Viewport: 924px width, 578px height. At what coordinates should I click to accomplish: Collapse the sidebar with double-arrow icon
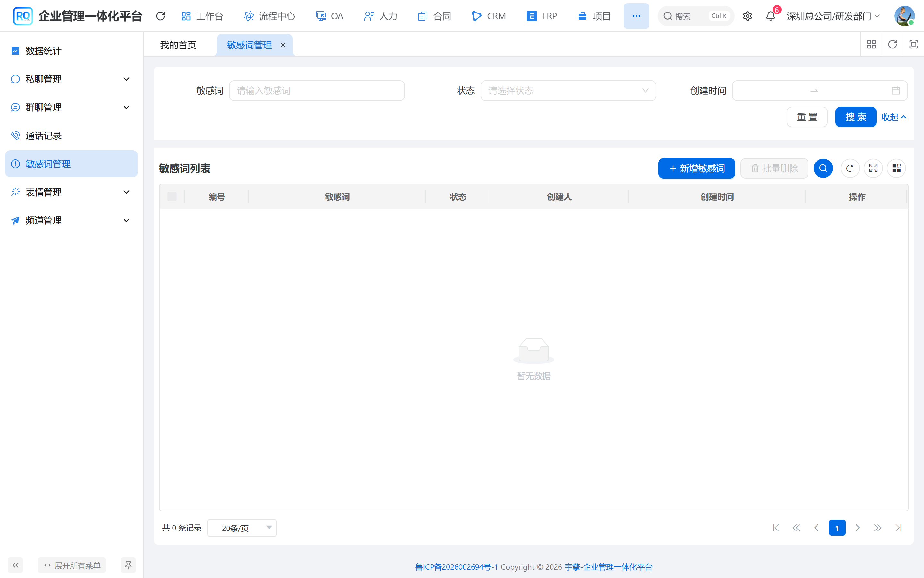click(x=15, y=565)
